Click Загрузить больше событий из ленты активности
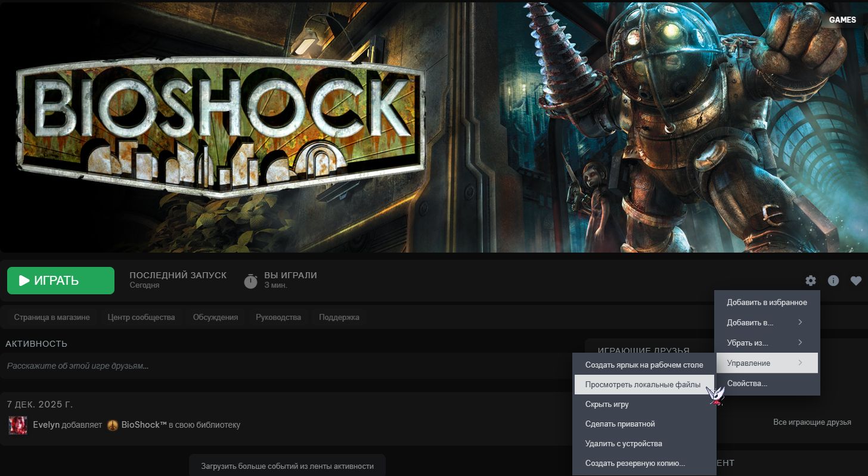 point(287,466)
